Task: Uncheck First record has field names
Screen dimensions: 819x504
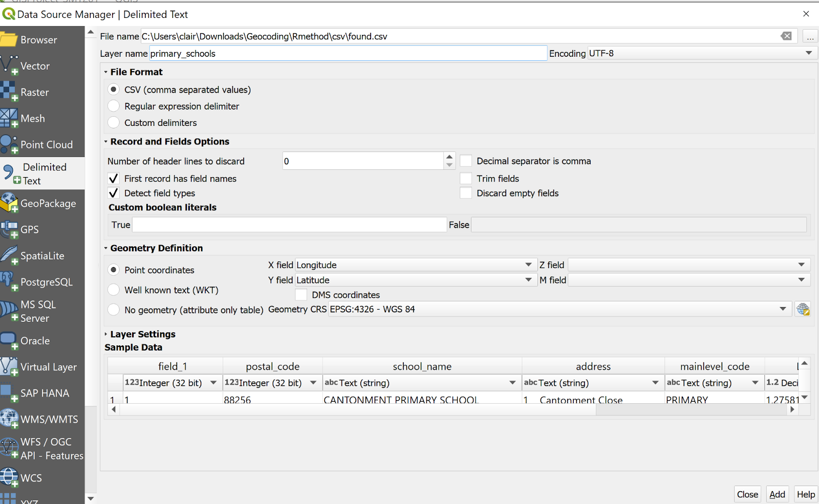Action: [x=114, y=179]
